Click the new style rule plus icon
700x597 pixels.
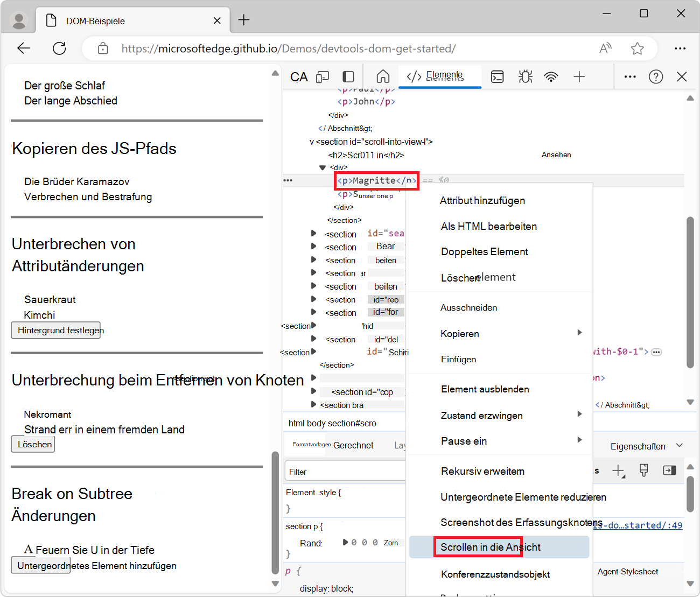click(x=619, y=471)
